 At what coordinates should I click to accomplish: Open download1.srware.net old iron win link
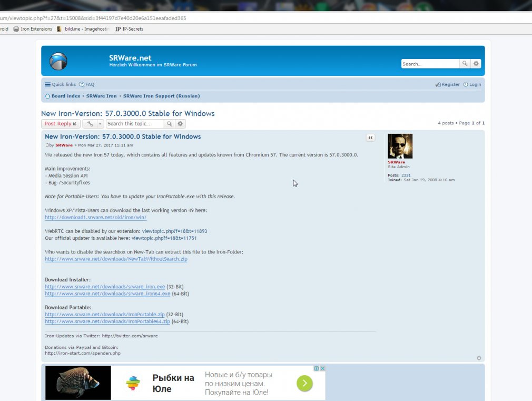96,217
